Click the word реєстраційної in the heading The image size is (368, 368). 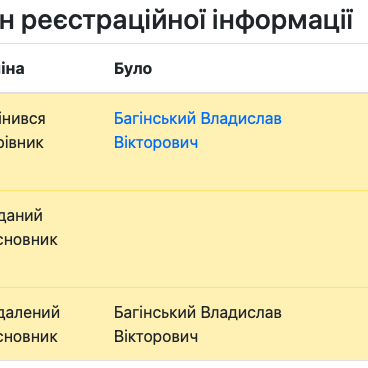[x=114, y=21]
